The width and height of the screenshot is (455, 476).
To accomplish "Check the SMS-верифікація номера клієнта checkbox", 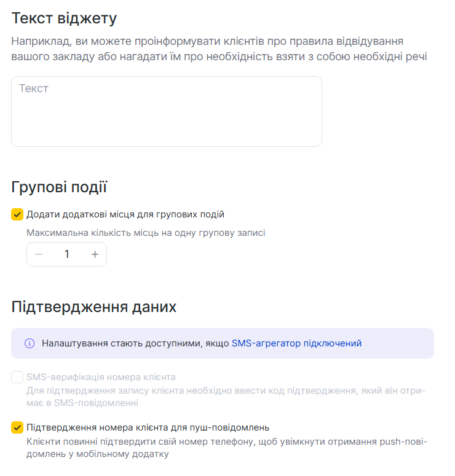I will click(x=17, y=377).
